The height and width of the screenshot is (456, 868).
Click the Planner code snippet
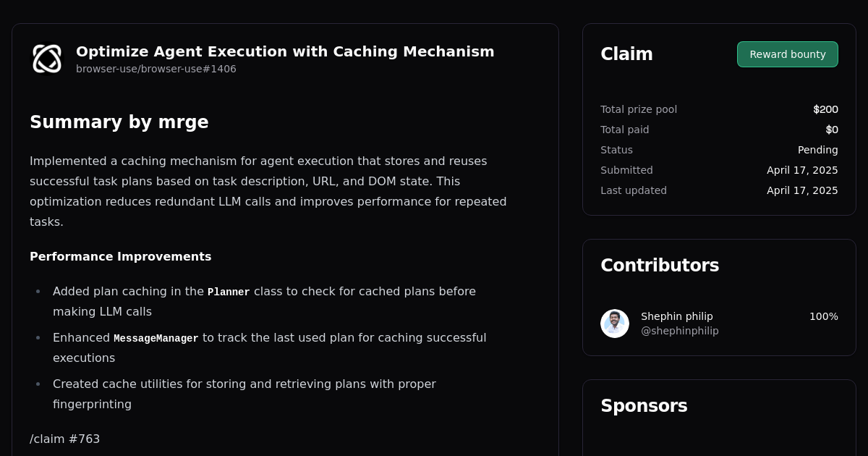[x=229, y=292]
